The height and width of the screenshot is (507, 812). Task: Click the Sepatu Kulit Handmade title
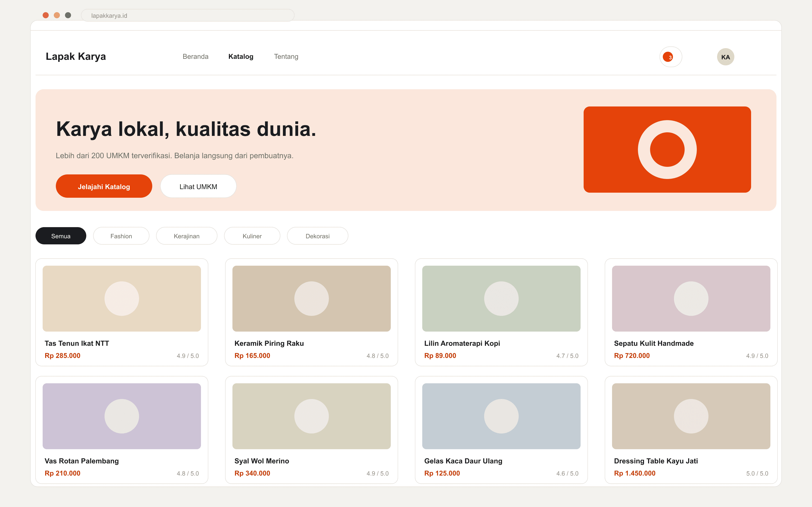click(x=654, y=343)
